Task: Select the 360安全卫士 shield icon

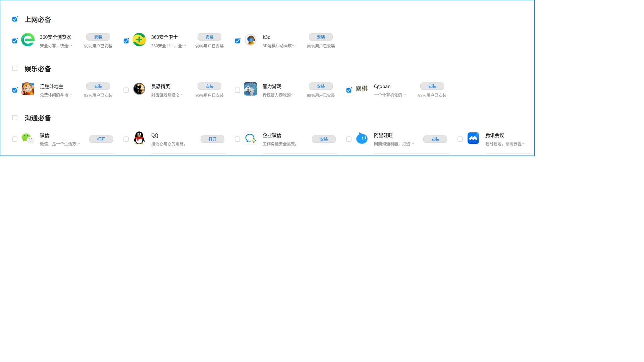Action: [140, 40]
